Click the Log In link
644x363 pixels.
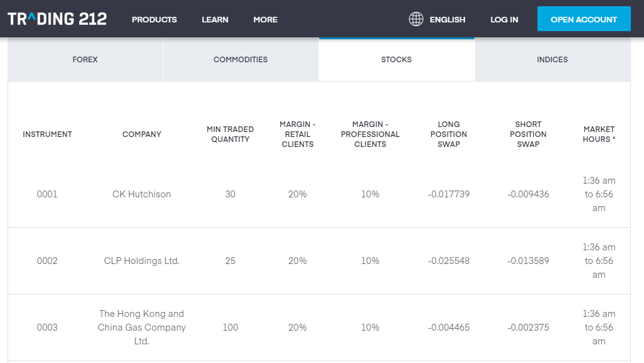tap(504, 19)
